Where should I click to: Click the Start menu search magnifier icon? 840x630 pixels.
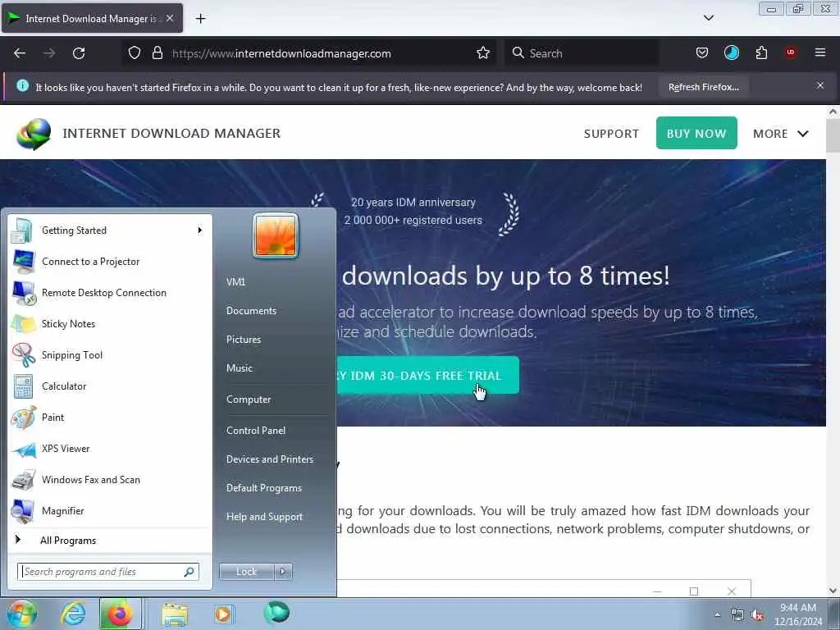tap(189, 572)
